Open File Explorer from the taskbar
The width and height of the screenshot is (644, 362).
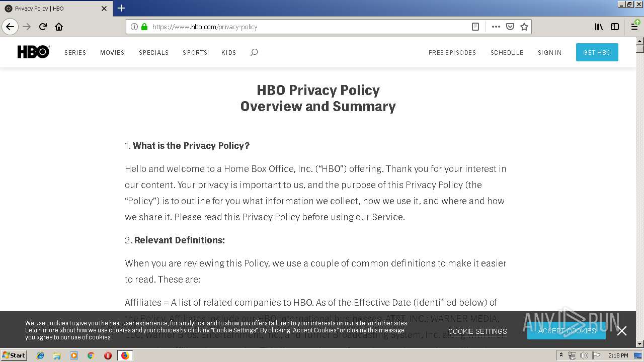[x=57, y=355]
